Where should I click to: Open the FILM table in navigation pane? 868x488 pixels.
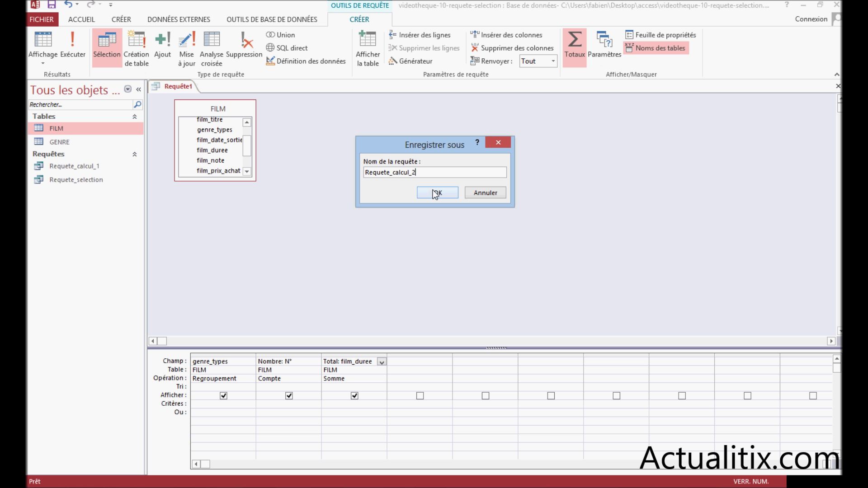click(86, 128)
